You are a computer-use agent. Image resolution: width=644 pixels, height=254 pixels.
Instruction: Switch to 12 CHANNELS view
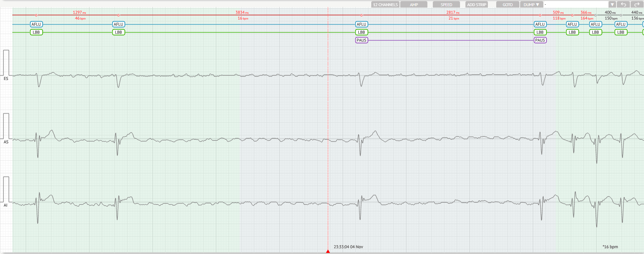point(385,5)
